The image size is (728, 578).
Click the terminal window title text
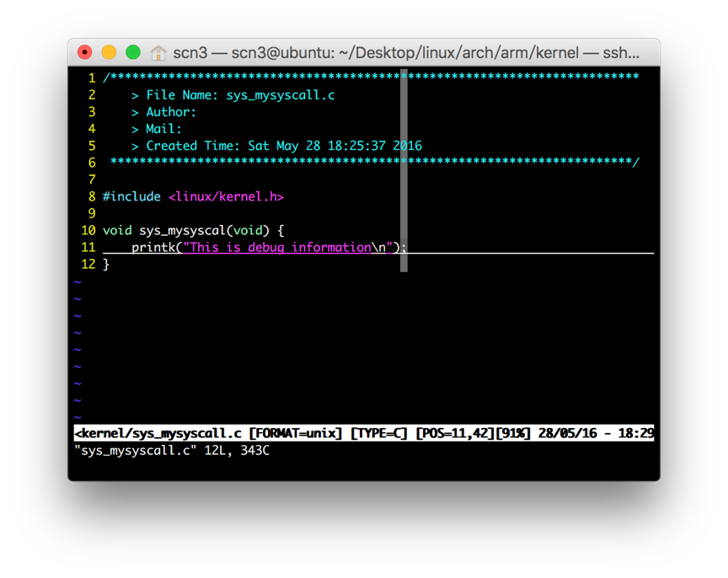tap(406, 53)
